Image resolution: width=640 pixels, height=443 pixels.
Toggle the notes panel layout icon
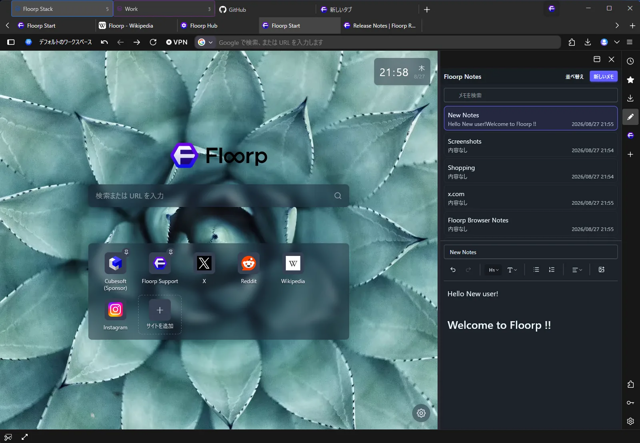[597, 59]
